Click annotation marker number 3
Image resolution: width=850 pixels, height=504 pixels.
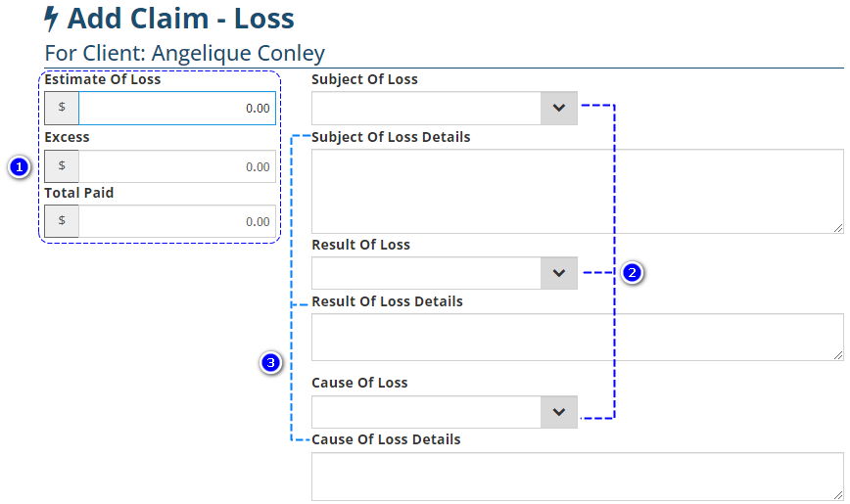pos(271,363)
